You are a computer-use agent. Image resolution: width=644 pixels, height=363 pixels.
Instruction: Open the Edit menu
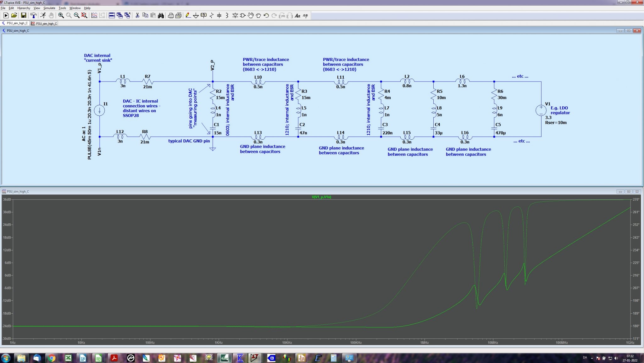click(11, 8)
